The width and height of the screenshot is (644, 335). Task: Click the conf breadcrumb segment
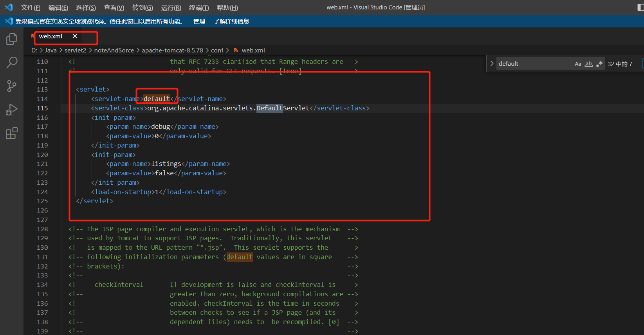(217, 50)
